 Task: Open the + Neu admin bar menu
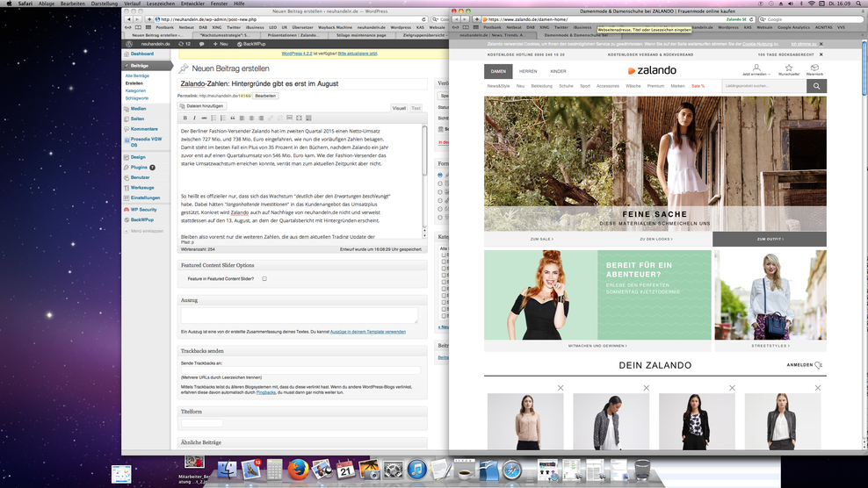(x=221, y=44)
